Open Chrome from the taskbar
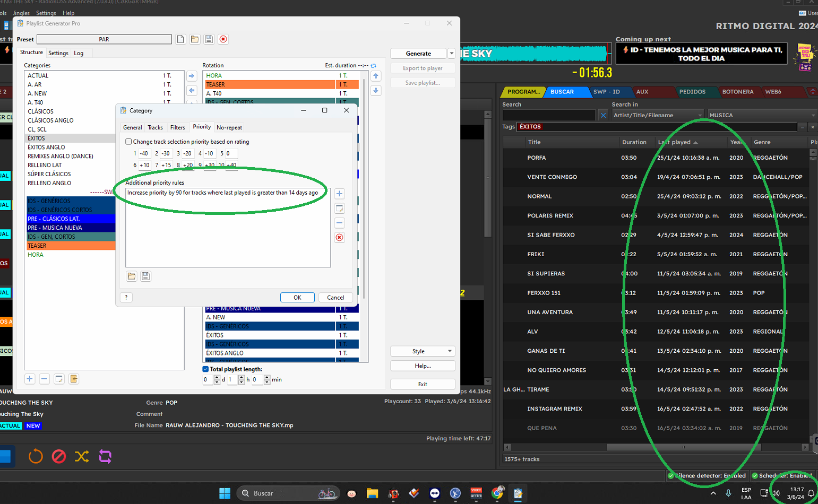The height and width of the screenshot is (504, 818). click(x=497, y=493)
